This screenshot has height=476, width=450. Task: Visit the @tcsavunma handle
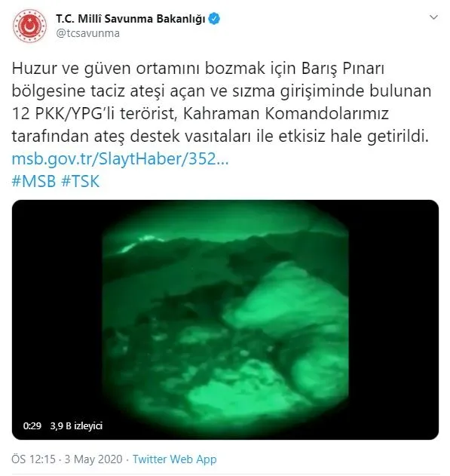point(88,33)
